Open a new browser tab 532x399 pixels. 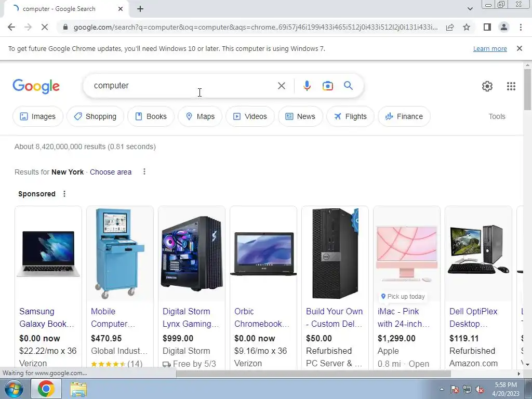(x=140, y=9)
